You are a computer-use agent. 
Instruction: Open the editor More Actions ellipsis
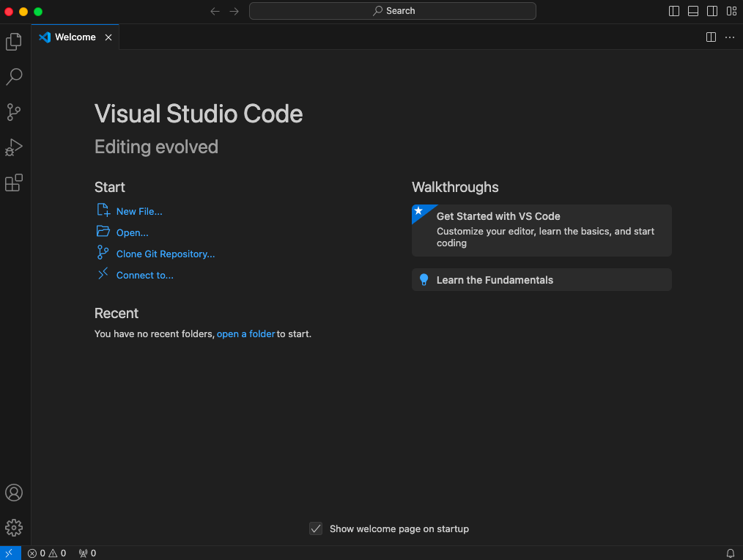pos(730,37)
